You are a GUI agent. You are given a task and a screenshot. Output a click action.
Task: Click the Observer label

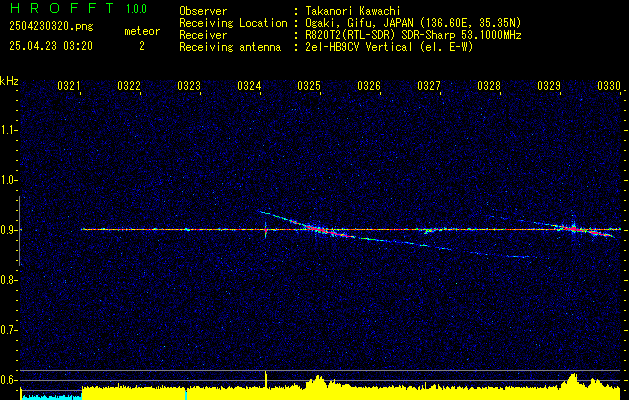[x=203, y=11]
